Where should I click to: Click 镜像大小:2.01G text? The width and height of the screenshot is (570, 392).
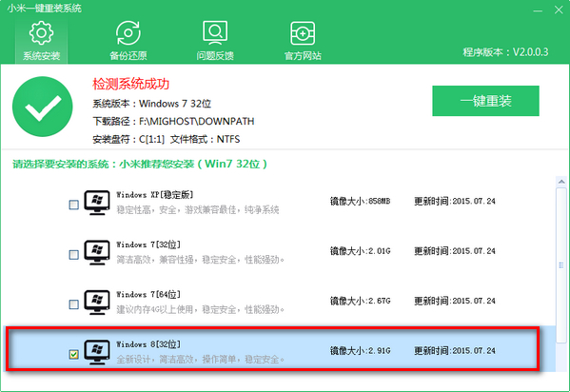click(x=360, y=251)
